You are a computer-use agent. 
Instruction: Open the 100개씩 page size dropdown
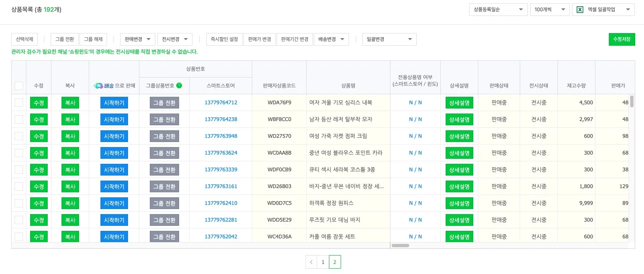tap(550, 10)
